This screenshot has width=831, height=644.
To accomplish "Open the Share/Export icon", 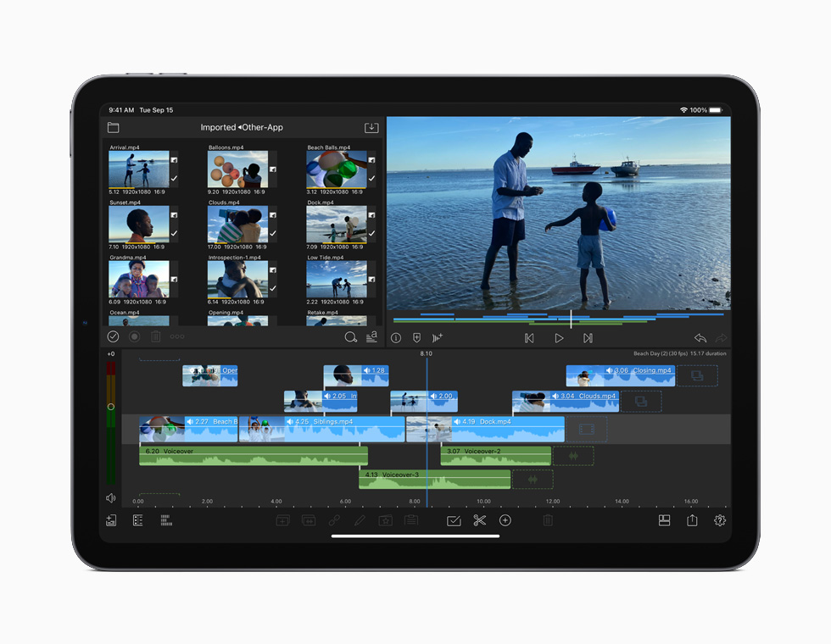I will [691, 520].
